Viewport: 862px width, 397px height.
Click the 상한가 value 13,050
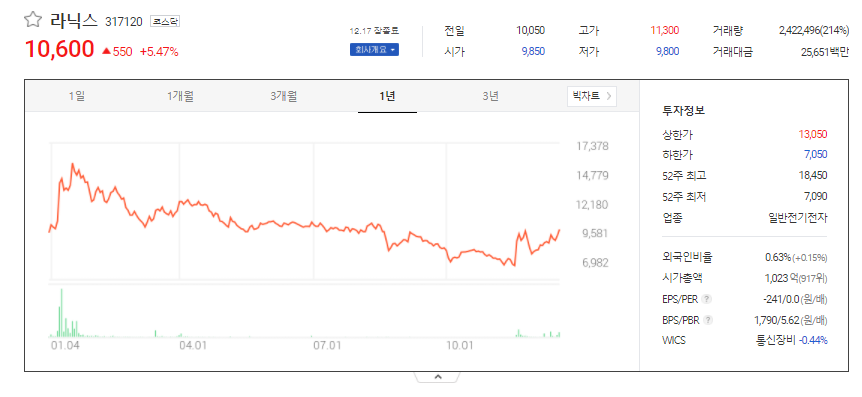[x=813, y=135]
